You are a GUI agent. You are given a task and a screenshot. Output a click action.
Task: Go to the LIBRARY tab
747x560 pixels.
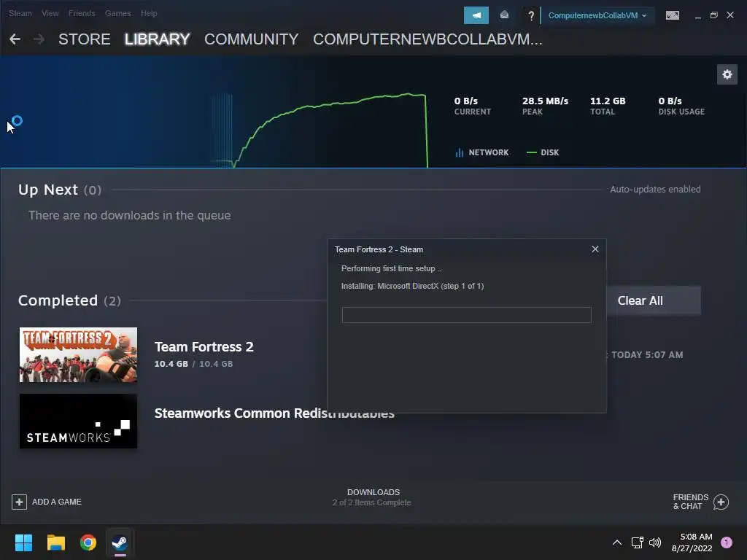pyautogui.click(x=158, y=39)
